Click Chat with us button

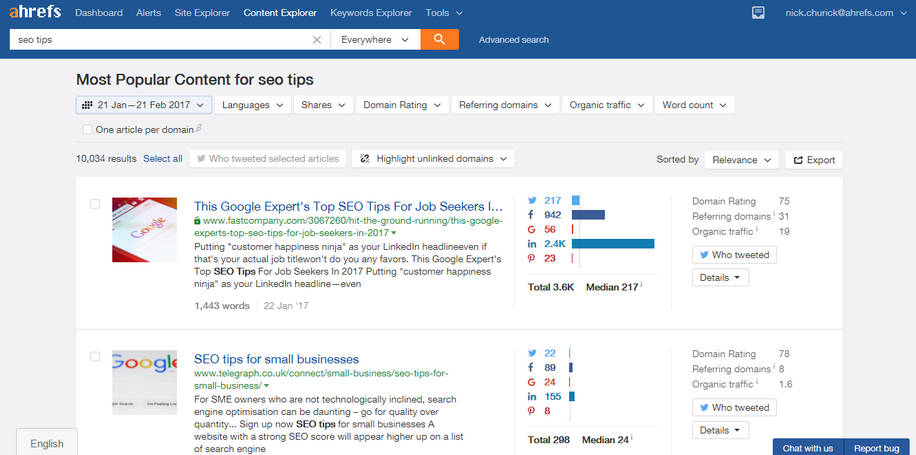click(808, 448)
